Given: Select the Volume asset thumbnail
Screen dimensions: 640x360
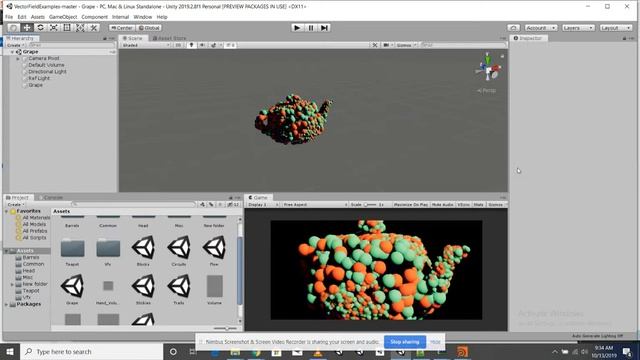Looking at the screenshot, I should coord(214,286).
